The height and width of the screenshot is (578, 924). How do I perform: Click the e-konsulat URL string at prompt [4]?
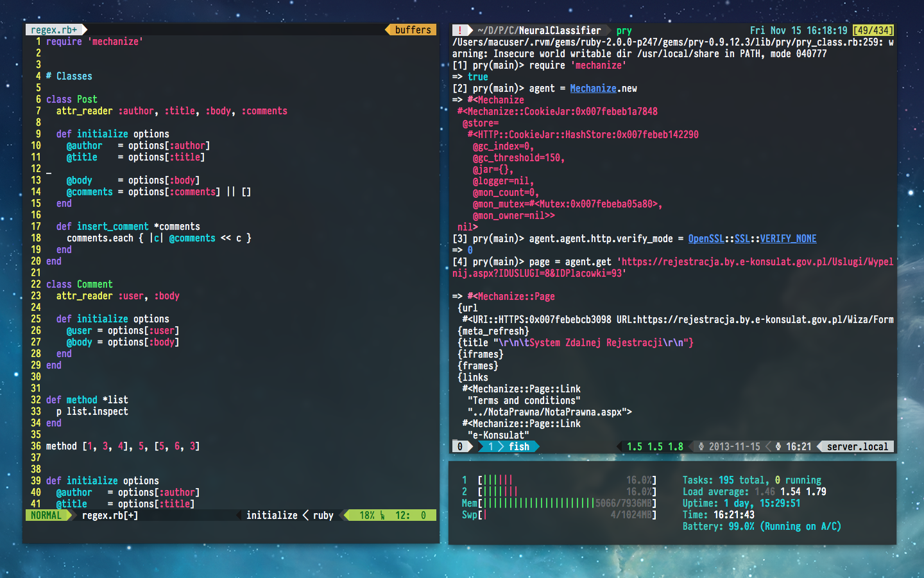click(x=672, y=267)
